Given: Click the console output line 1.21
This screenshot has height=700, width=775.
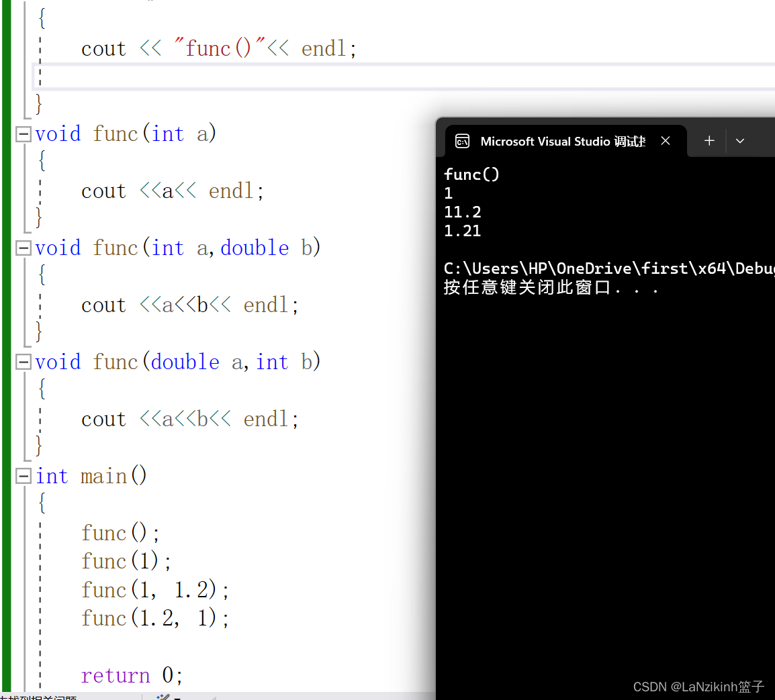Looking at the screenshot, I should 463,231.
